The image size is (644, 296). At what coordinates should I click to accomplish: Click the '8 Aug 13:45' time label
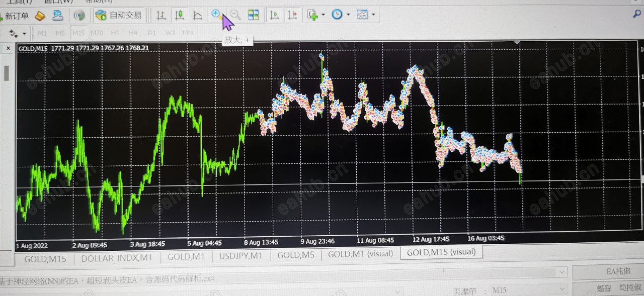[261, 242]
